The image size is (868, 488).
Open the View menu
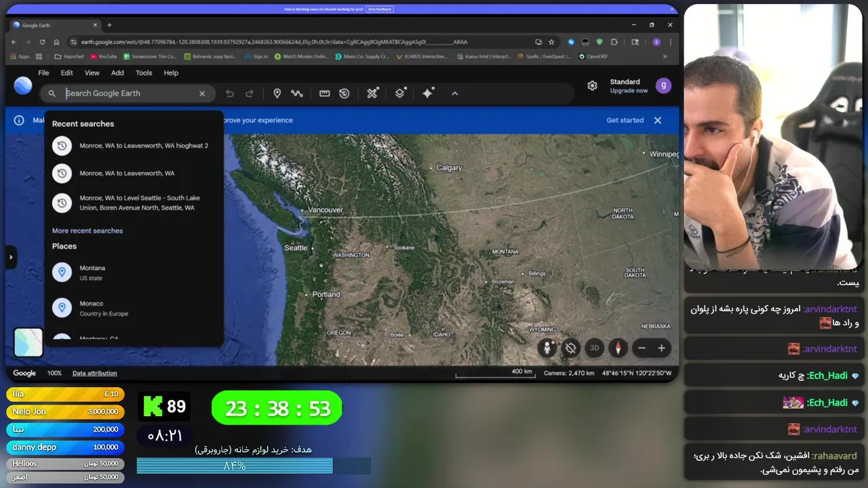click(x=92, y=73)
